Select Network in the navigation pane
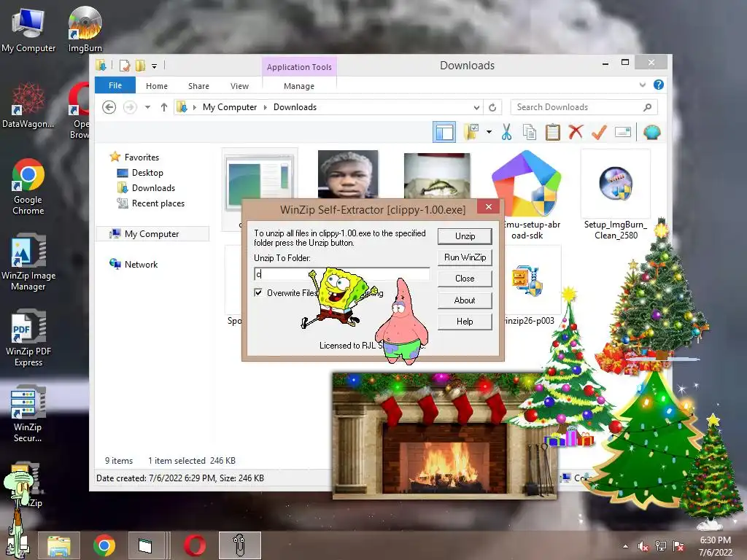Image resolution: width=747 pixels, height=560 pixels. [141, 264]
